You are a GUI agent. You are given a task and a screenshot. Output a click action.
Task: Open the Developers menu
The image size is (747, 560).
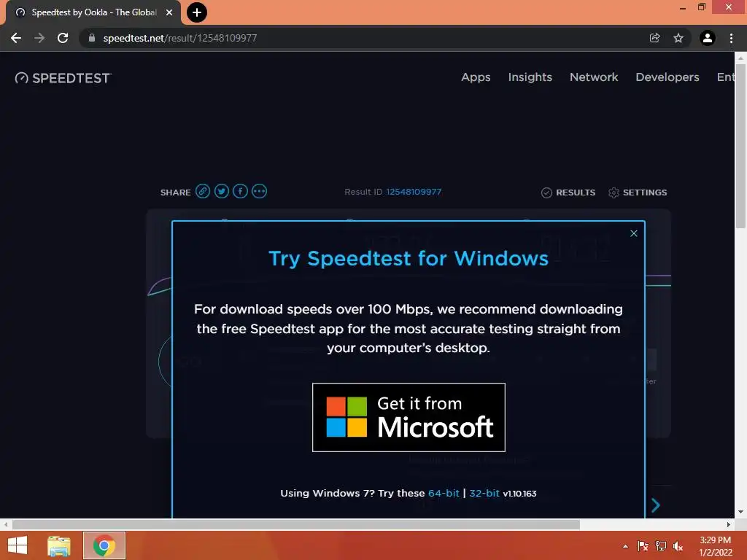(667, 77)
